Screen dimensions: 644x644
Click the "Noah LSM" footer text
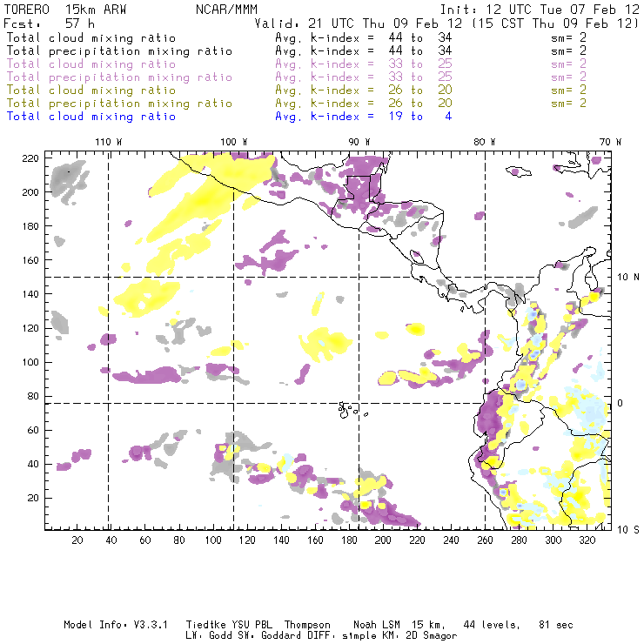click(x=377, y=625)
